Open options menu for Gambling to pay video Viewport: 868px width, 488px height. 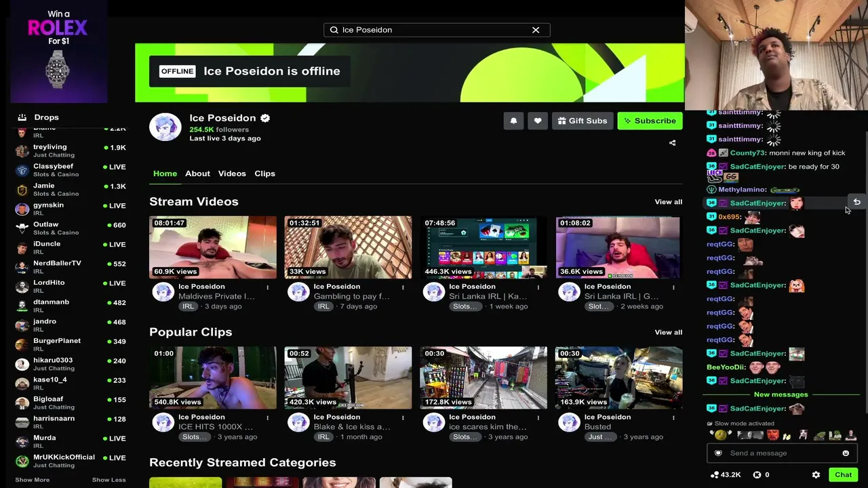(403, 287)
